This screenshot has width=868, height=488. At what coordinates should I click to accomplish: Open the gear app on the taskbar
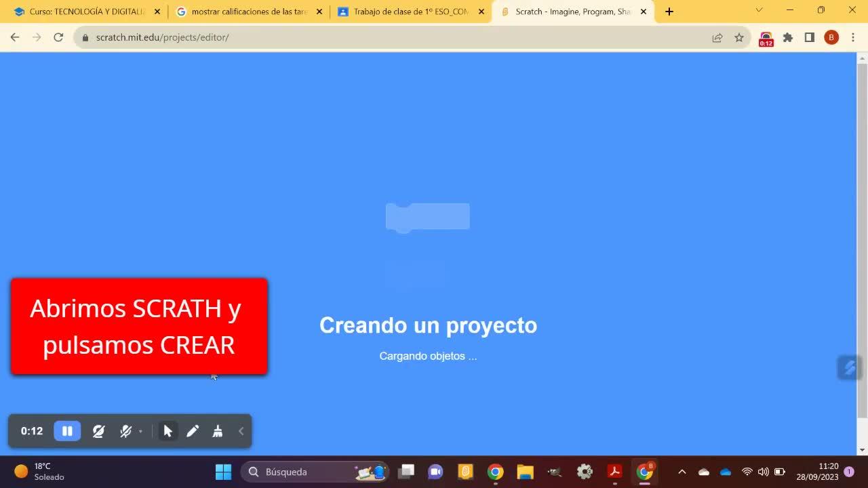585,472
